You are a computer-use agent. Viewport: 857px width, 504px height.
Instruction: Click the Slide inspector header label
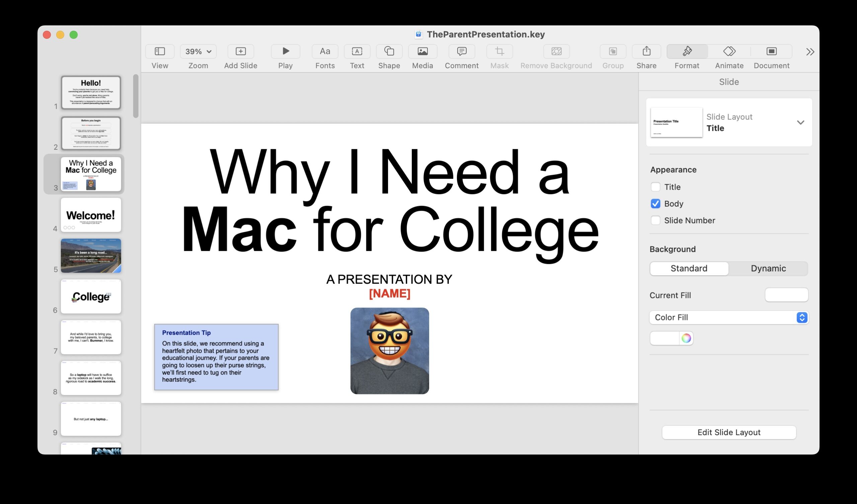click(x=728, y=82)
